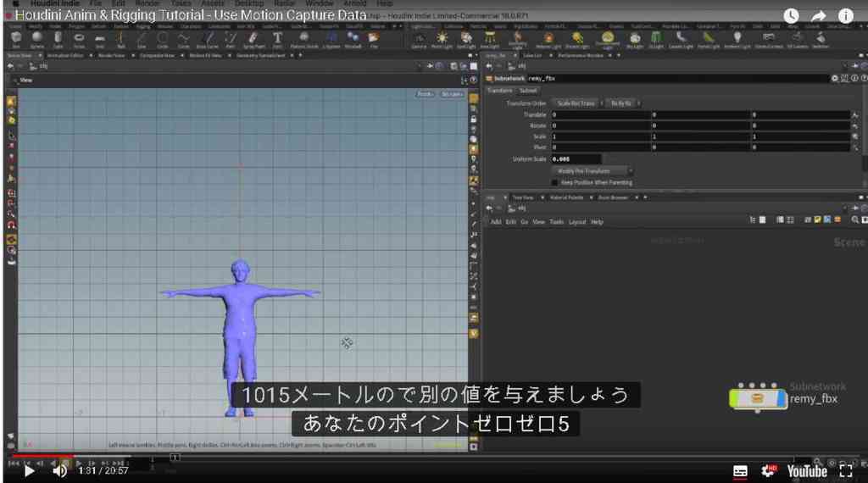The image size is (868, 483).
Task: Select the Sphere shelf tool
Action: [x=37, y=39]
